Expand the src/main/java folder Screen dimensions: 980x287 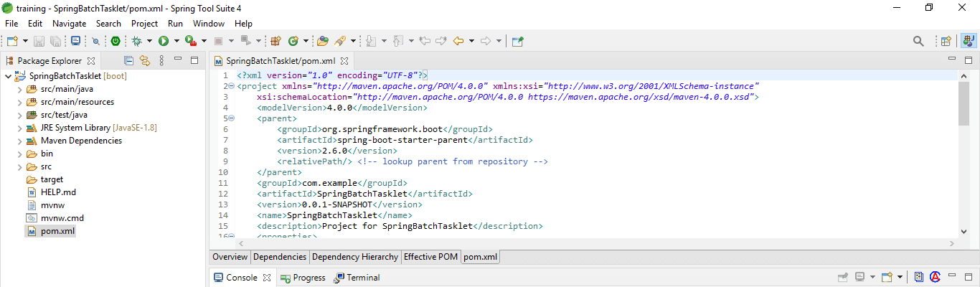click(x=19, y=89)
